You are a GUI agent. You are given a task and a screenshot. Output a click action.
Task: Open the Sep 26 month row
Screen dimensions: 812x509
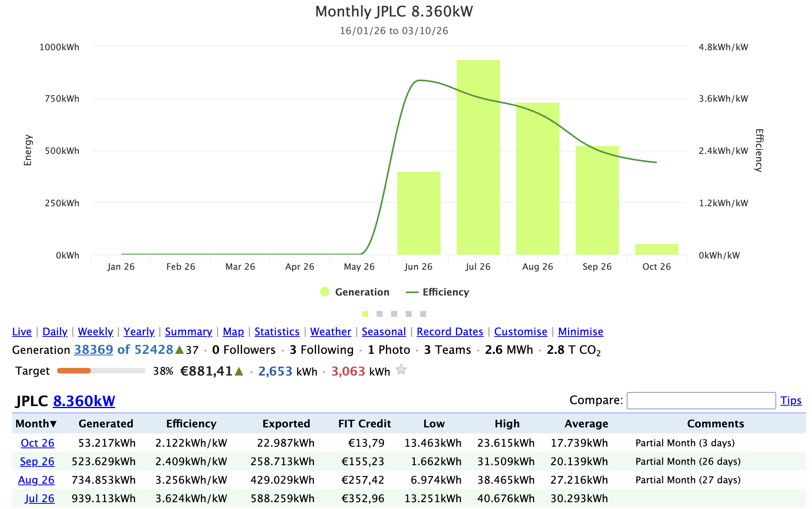(x=37, y=461)
